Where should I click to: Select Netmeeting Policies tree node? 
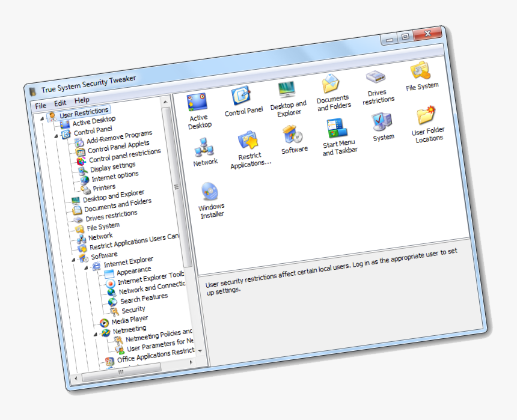click(159, 335)
